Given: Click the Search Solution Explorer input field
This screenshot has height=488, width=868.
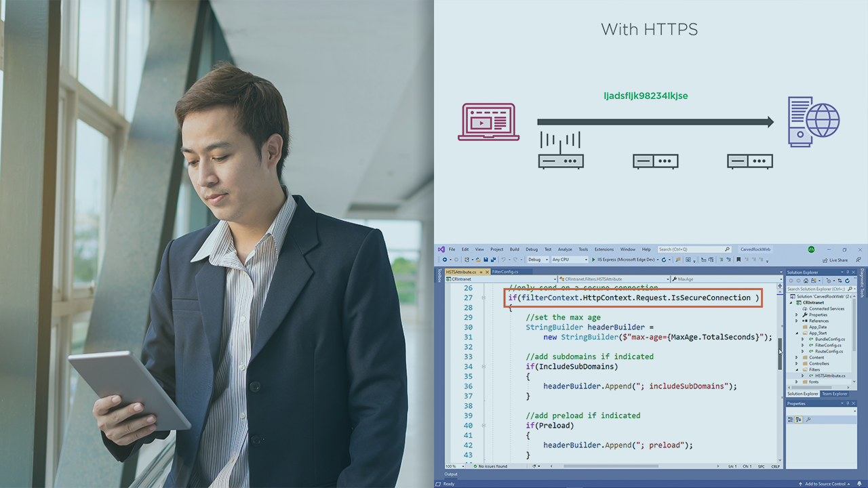Looking at the screenshot, I should pos(817,289).
